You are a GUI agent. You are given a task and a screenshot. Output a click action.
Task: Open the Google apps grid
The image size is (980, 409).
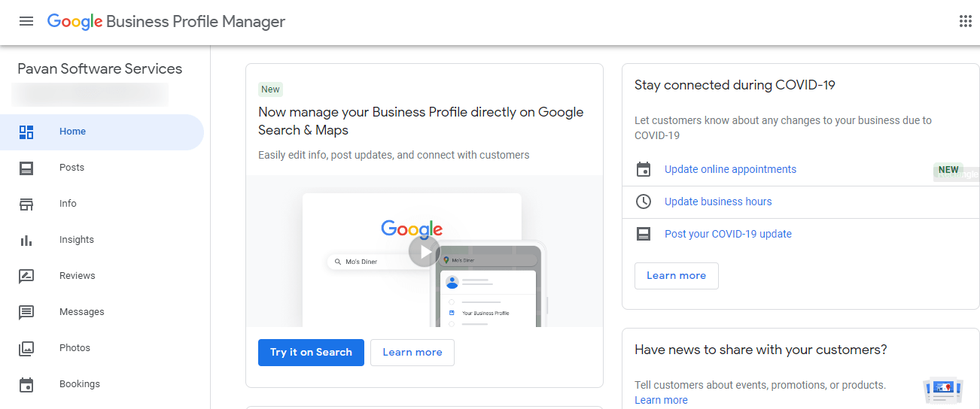(966, 21)
